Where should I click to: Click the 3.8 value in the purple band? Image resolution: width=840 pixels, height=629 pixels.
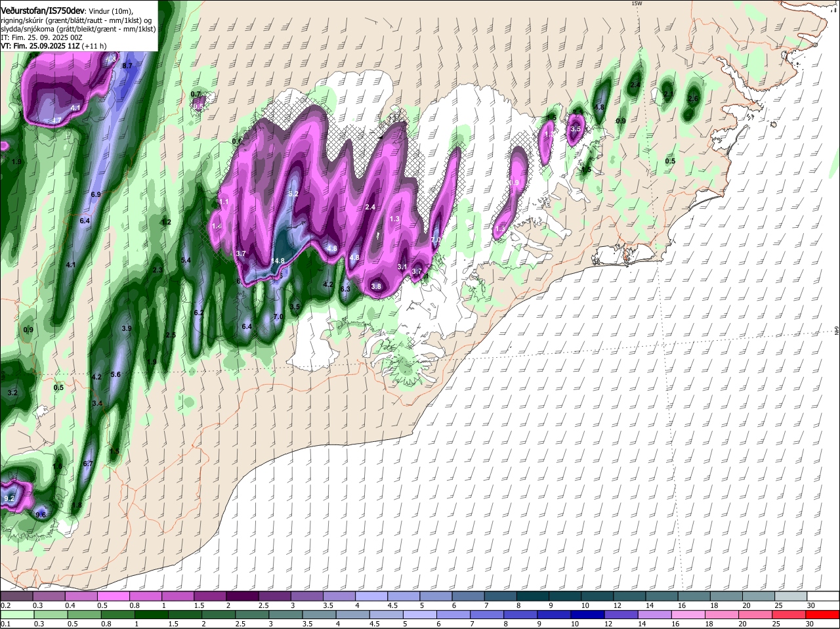pyautogui.click(x=376, y=286)
